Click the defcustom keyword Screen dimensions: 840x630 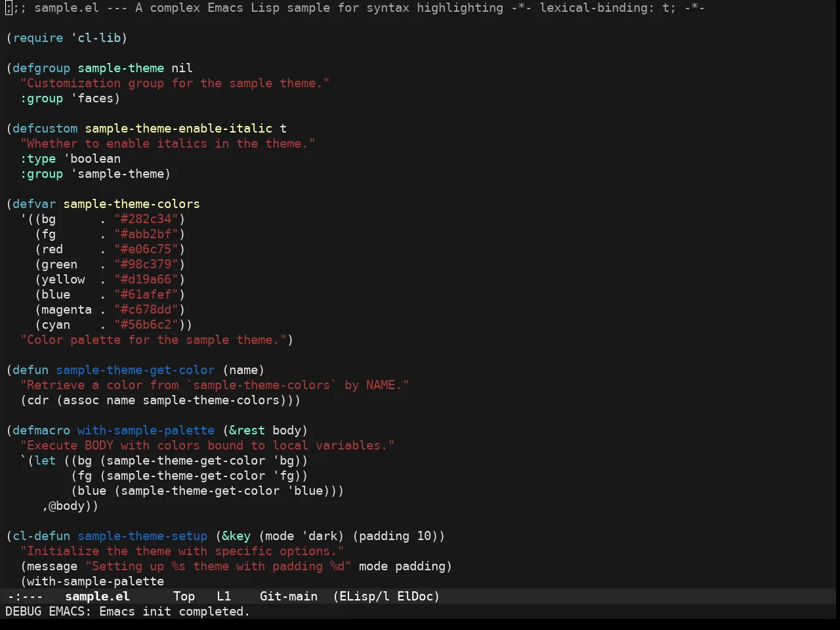(45, 128)
